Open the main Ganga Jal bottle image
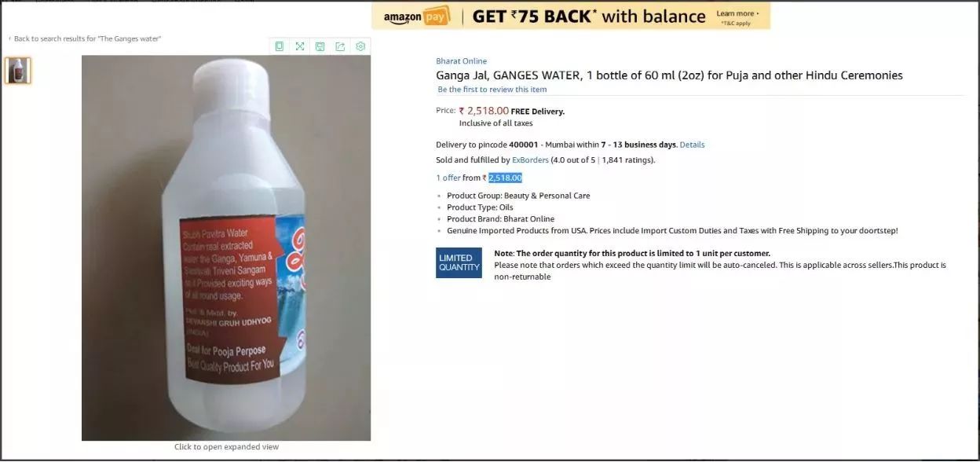Viewport: 980px width, 462px height. [x=226, y=247]
